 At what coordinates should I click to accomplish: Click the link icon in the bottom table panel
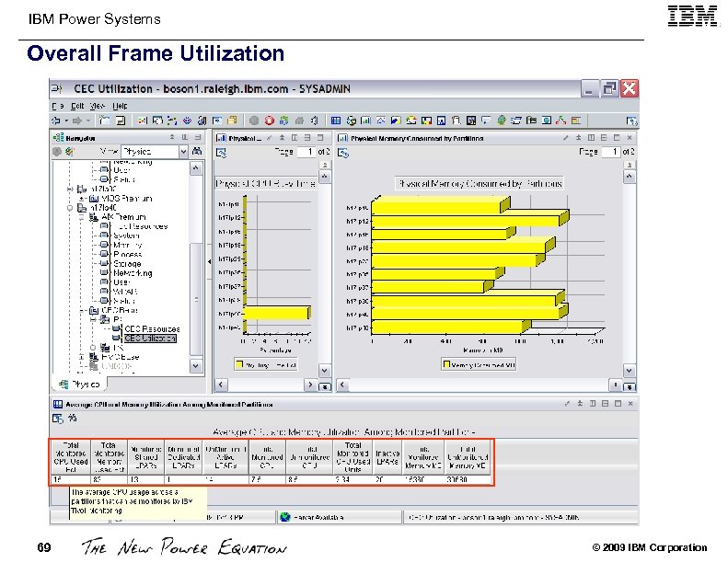point(58,419)
